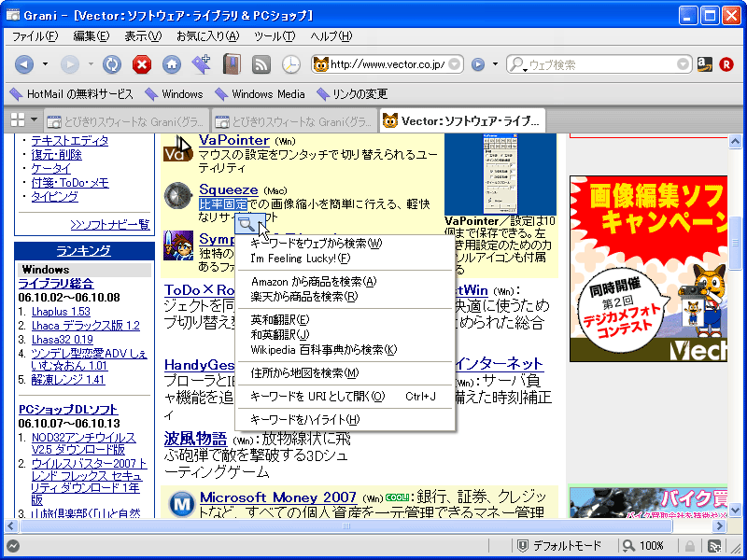Click the status bar icon at bottom left
Screen dimensions: 747x560
click(13, 546)
